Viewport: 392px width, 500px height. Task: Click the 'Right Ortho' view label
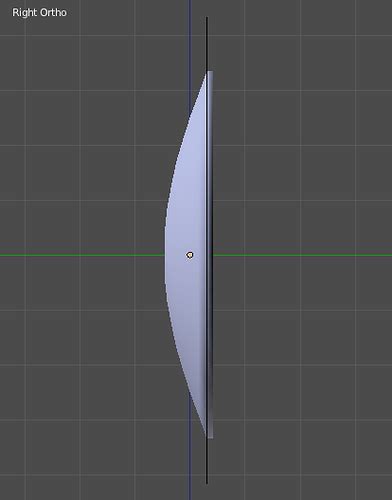pyautogui.click(x=39, y=13)
